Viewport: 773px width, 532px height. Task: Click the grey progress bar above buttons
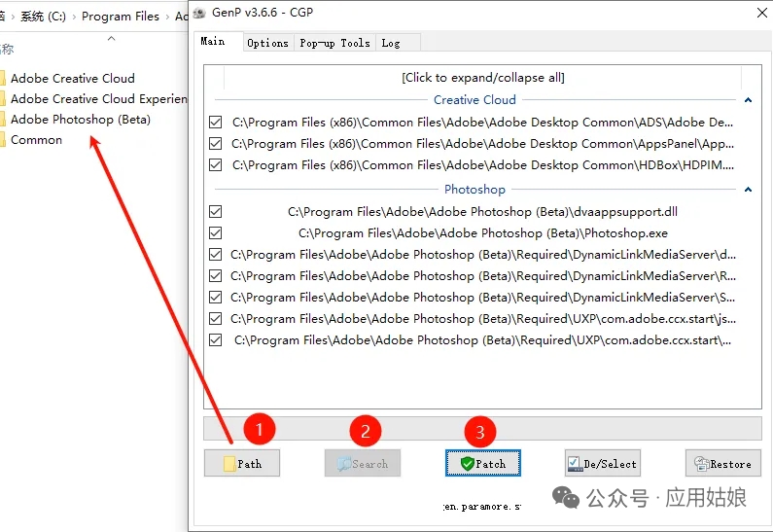click(482, 428)
